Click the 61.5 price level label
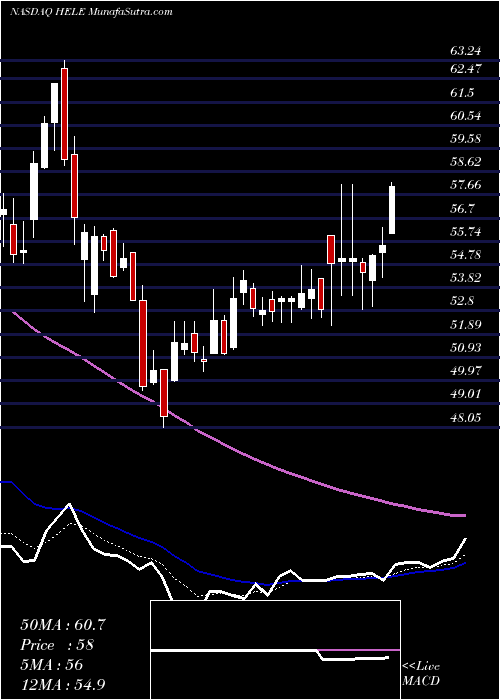This screenshot has height=700, width=500. point(462,93)
